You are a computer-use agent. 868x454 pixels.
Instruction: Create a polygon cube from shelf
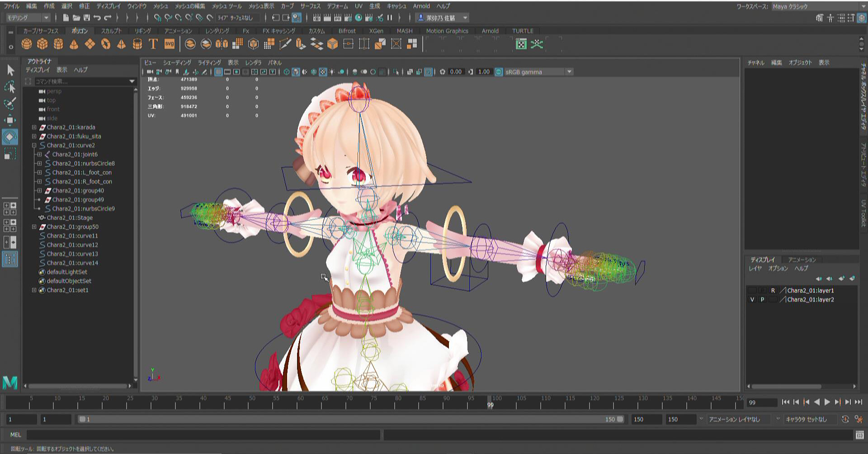point(42,44)
